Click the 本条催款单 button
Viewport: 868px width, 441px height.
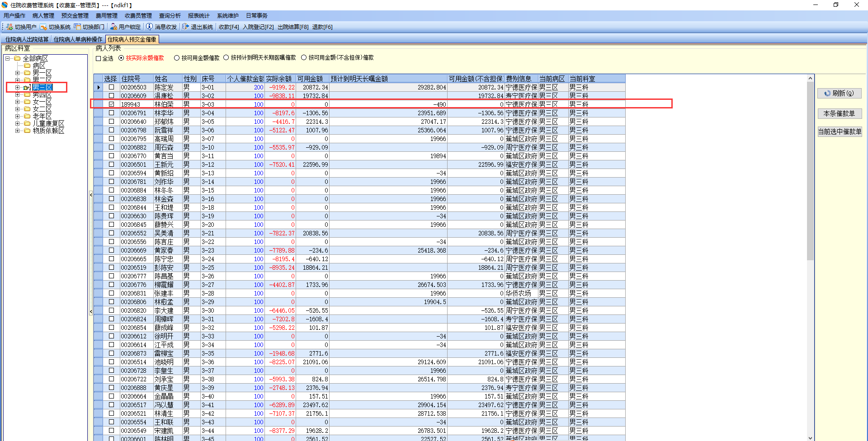click(839, 113)
